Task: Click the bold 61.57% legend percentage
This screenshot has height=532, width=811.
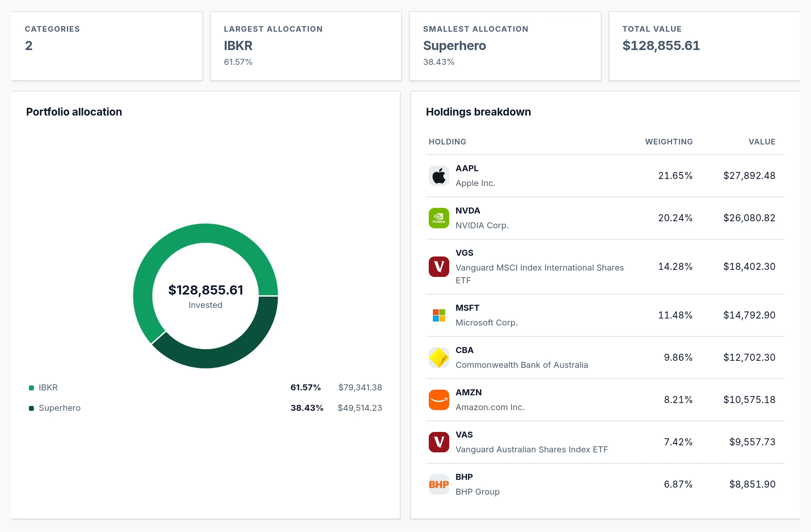Action: (x=305, y=388)
